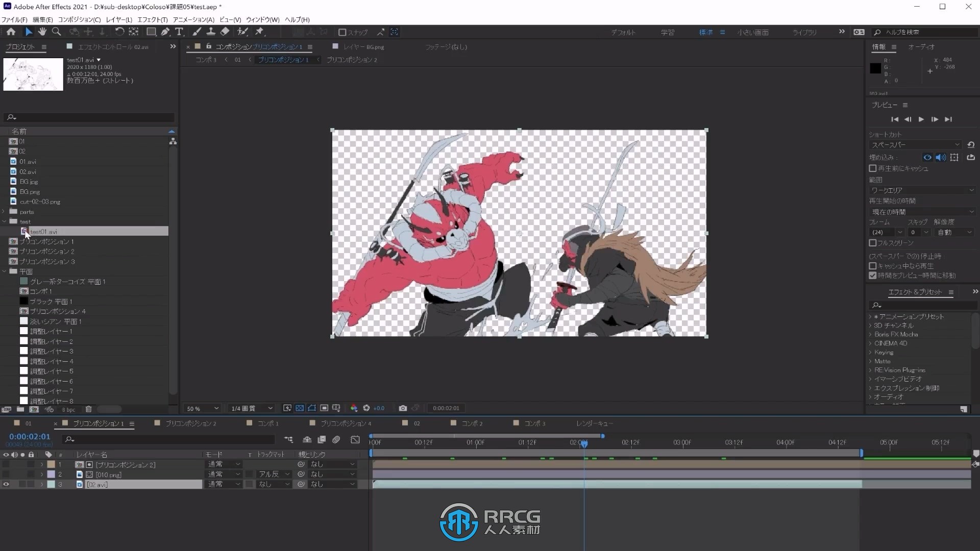Click the black color swatch in info panel
980x551 pixels.
[x=875, y=68]
